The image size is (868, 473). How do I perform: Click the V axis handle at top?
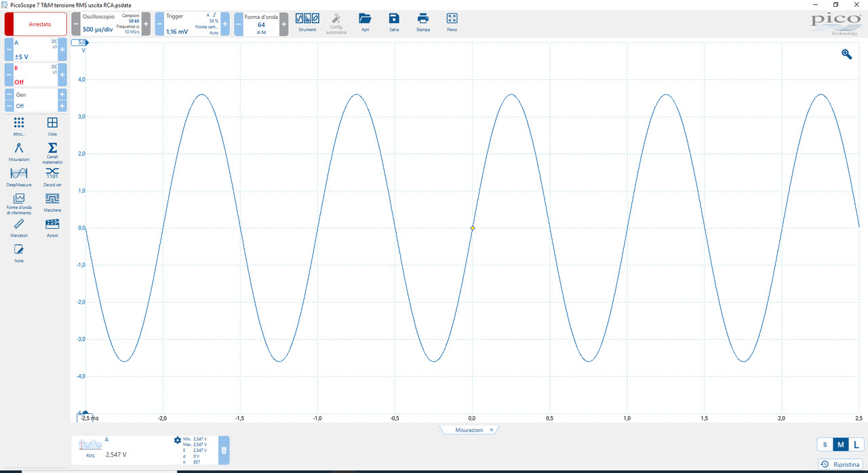80,42
